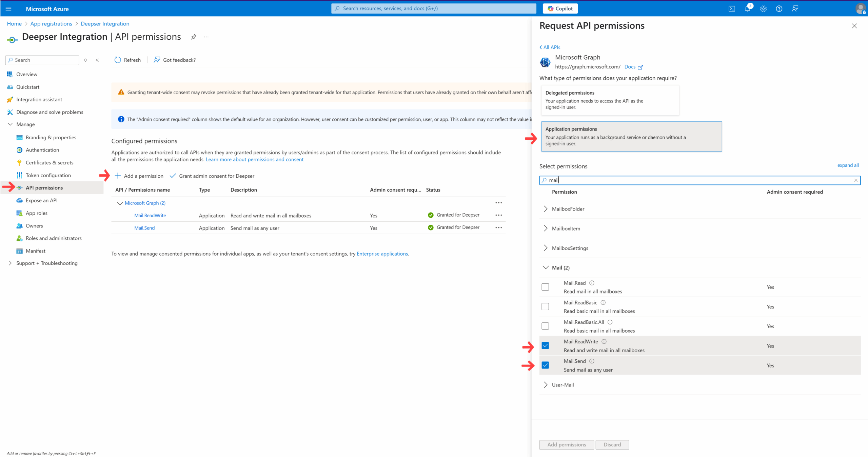Clear the permissions search box
868x457 pixels.
coord(856,180)
